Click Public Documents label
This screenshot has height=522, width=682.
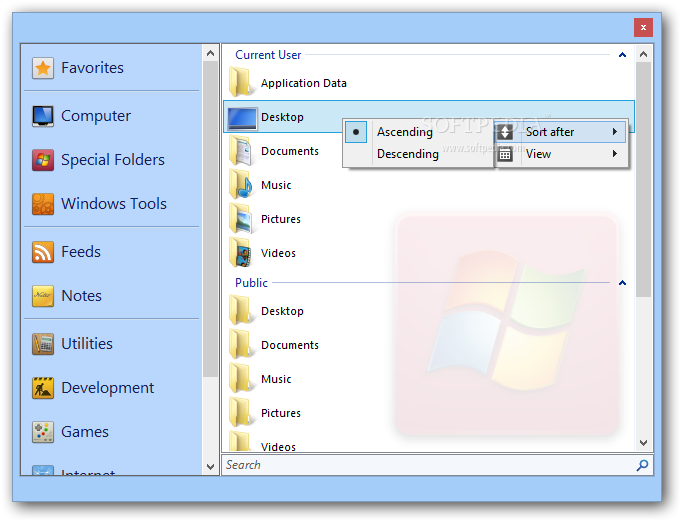[x=290, y=345]
